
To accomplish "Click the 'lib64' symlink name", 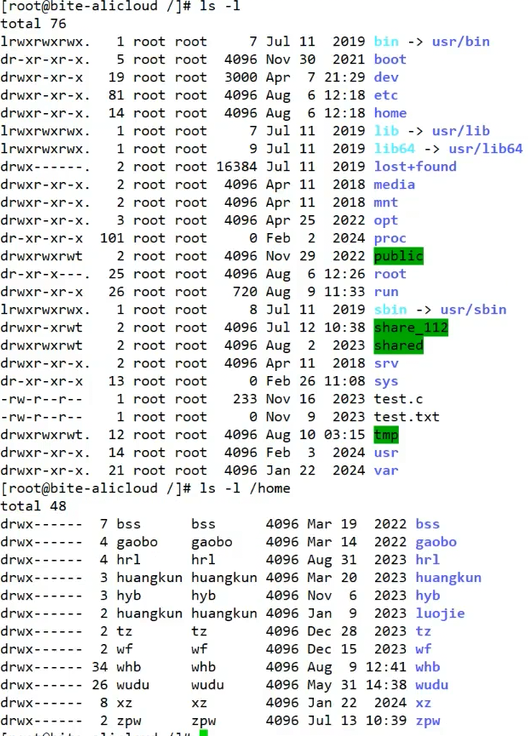I will 394,149.
